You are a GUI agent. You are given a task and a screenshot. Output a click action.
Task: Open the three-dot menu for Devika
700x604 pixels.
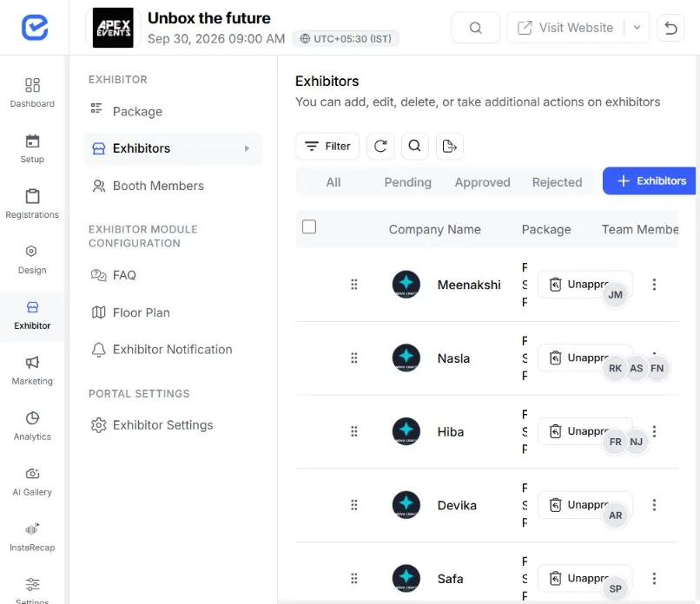654,505
